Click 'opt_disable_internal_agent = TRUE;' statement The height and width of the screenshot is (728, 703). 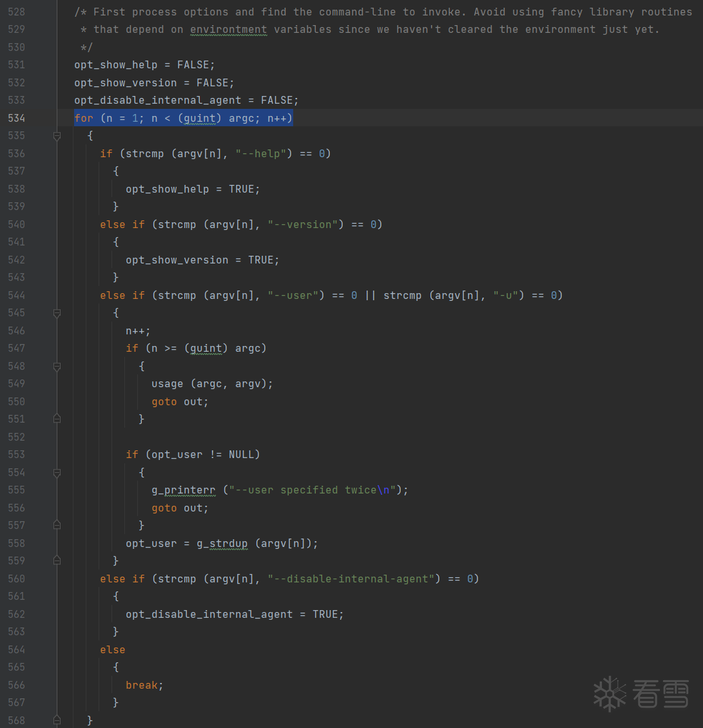pyautogui.click(x=235, y=614)
